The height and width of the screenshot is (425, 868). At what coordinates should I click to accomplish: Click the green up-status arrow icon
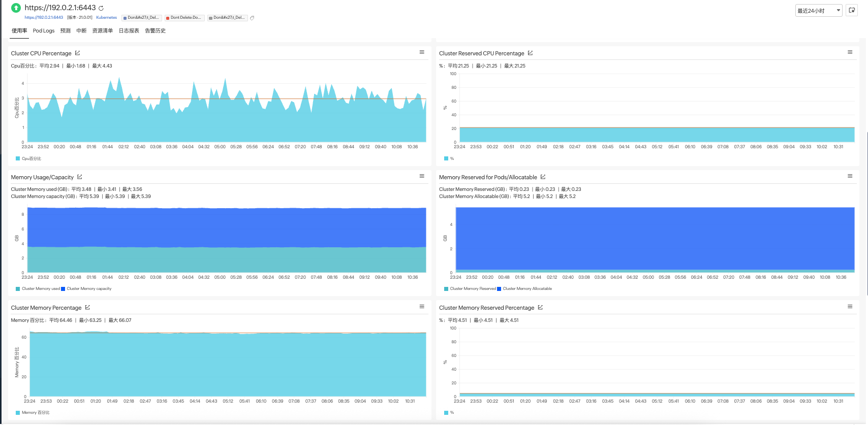tap(16, 8)
